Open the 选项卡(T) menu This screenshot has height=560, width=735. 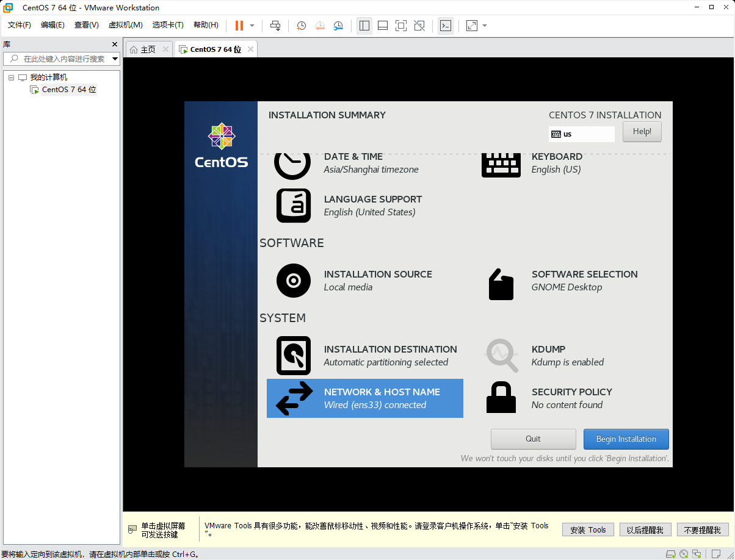point(168,25)
